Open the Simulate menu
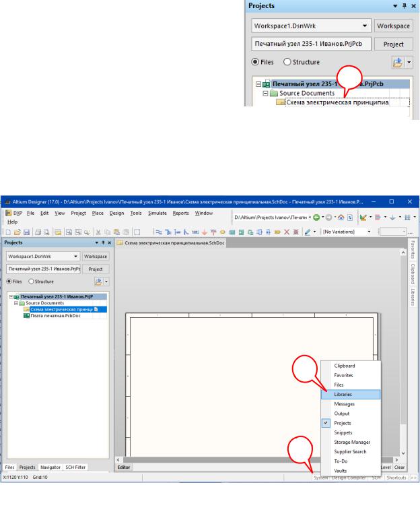Viewport: 420px width, 524px height. pos(157,214)
